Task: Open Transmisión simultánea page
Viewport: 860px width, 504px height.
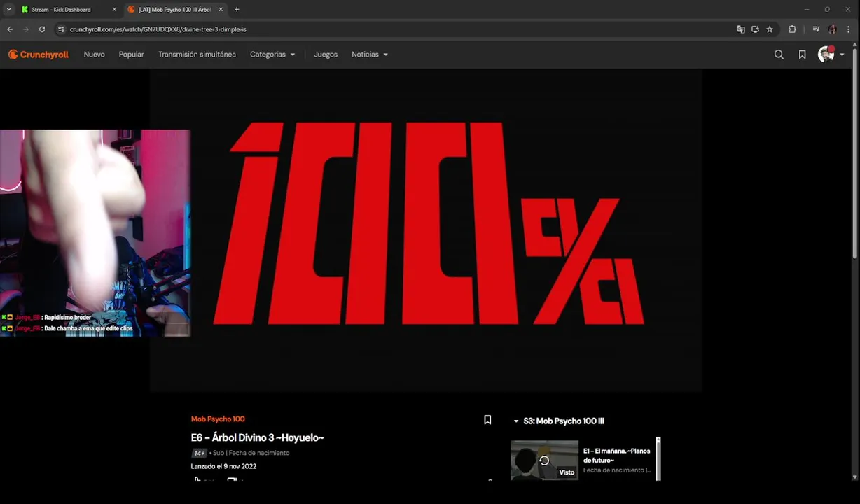Action: pos(197,55)
